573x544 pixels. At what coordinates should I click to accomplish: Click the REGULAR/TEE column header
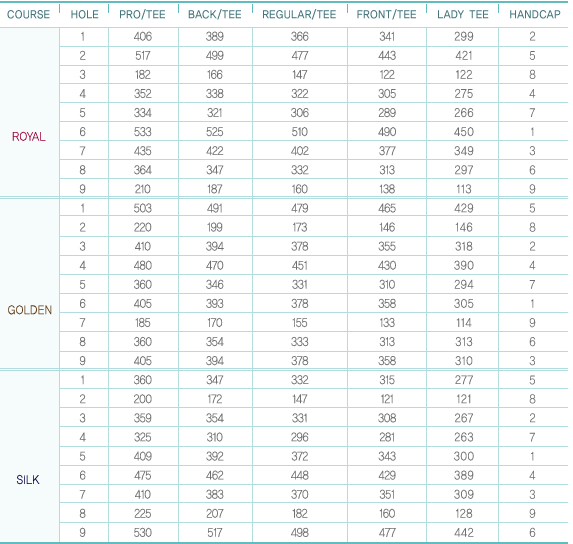pyautogui.click(x=299, y=14)
